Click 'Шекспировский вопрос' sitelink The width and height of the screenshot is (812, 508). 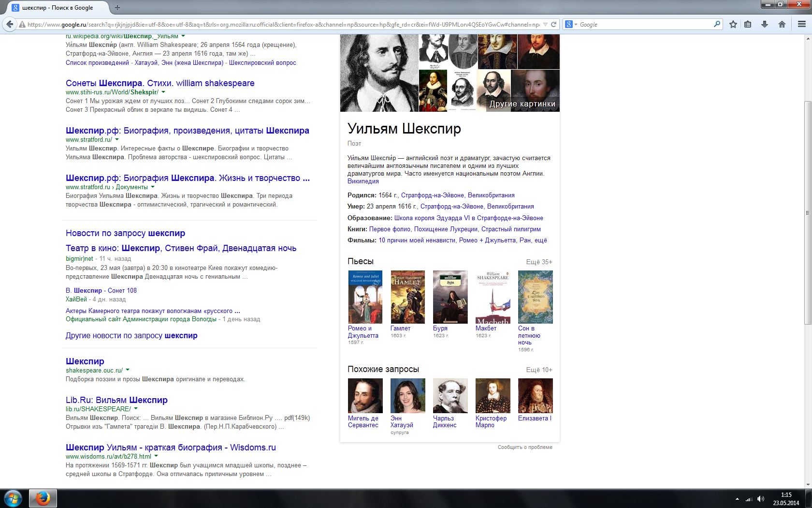262,62
